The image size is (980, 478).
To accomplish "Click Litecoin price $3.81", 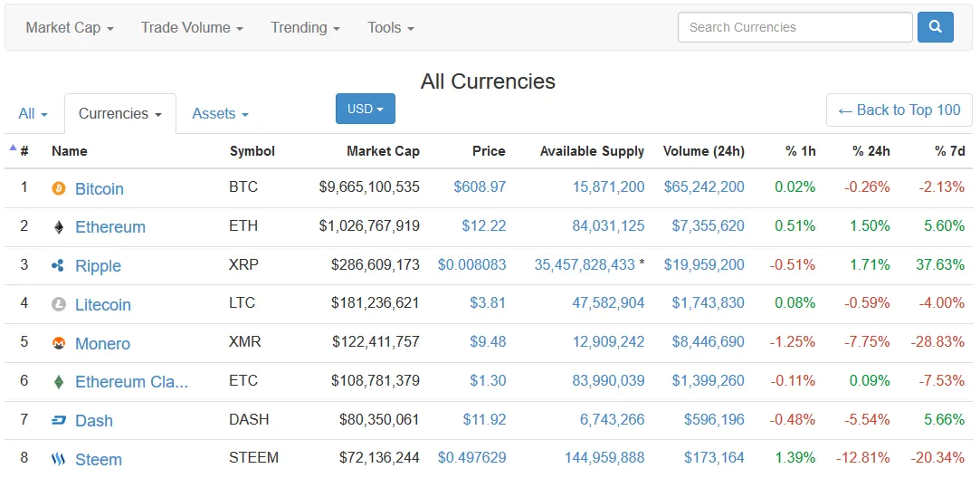I will click(488, 303).
